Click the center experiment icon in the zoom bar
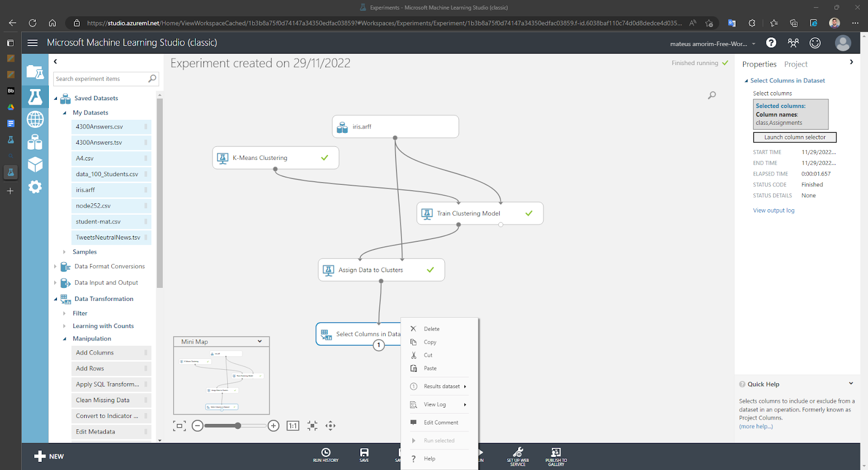 click(x=312, y=426)
